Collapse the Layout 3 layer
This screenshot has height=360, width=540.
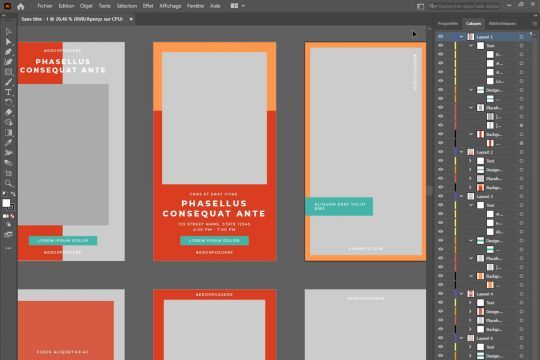pyautogui.click(x=461, y=196)
